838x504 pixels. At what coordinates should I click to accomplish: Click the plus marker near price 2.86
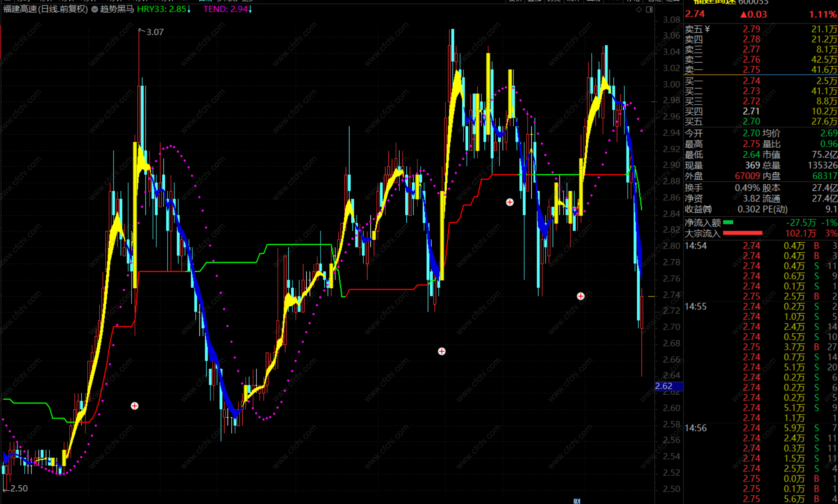[510, 202]
